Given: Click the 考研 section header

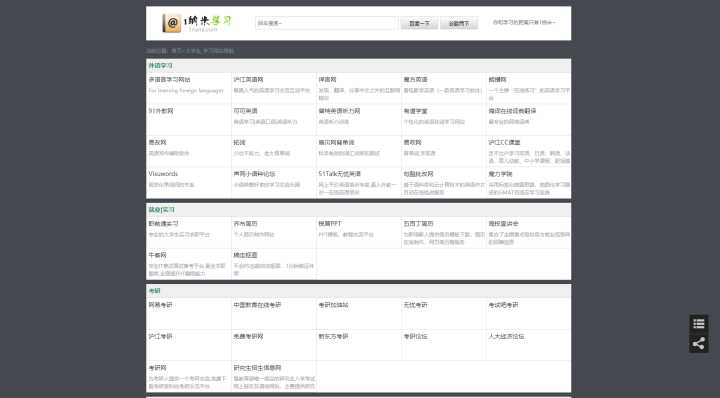Looking at the screenshot, I should pos(154,291).
